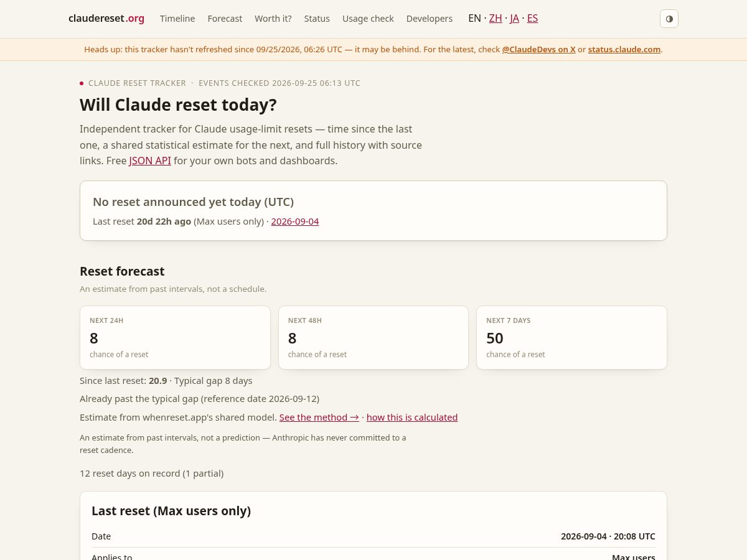The image size is (747, 560).
Task: Open the 2026-09-04 last reset link
Action: [295, 221]
